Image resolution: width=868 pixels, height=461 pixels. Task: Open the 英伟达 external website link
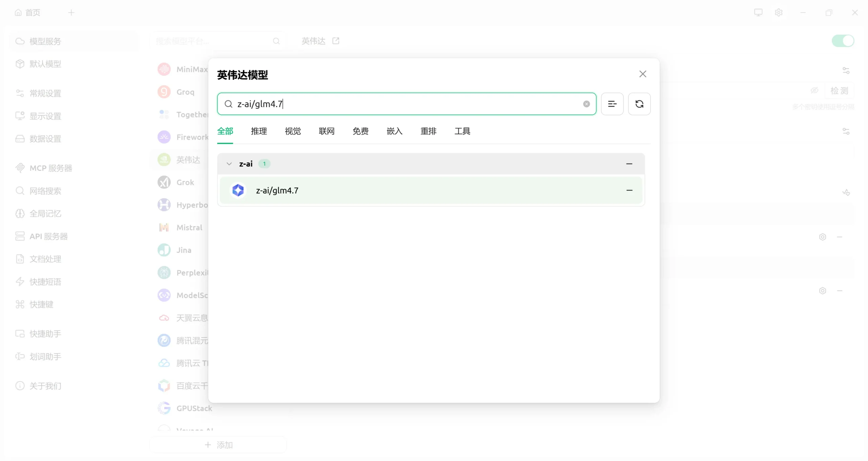coord(335,41)
